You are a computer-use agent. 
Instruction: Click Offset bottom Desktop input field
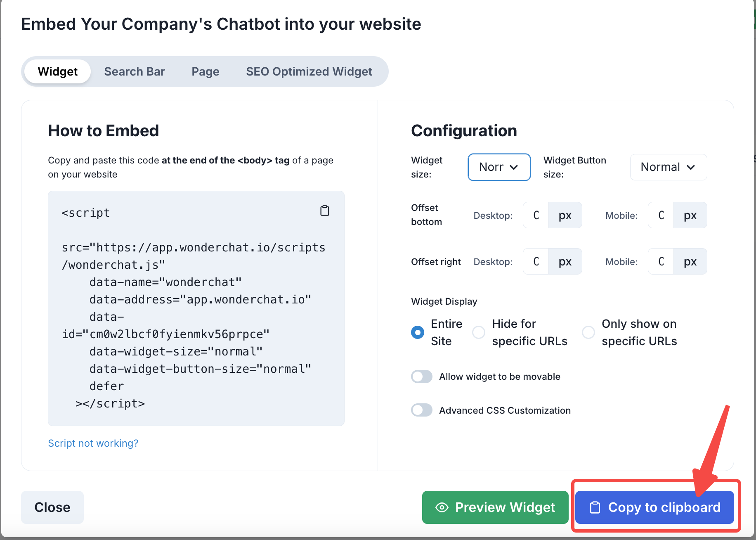click(x=536, y=215)
